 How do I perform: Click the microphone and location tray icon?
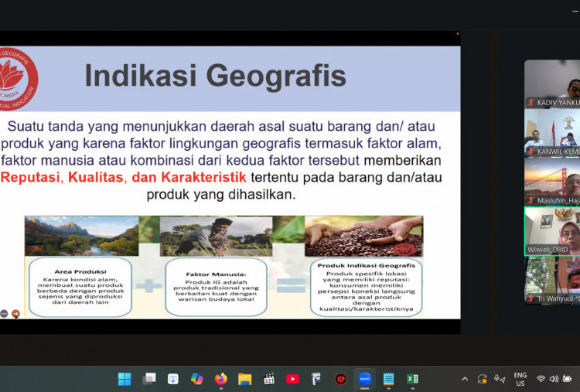[x=500, y=379]
